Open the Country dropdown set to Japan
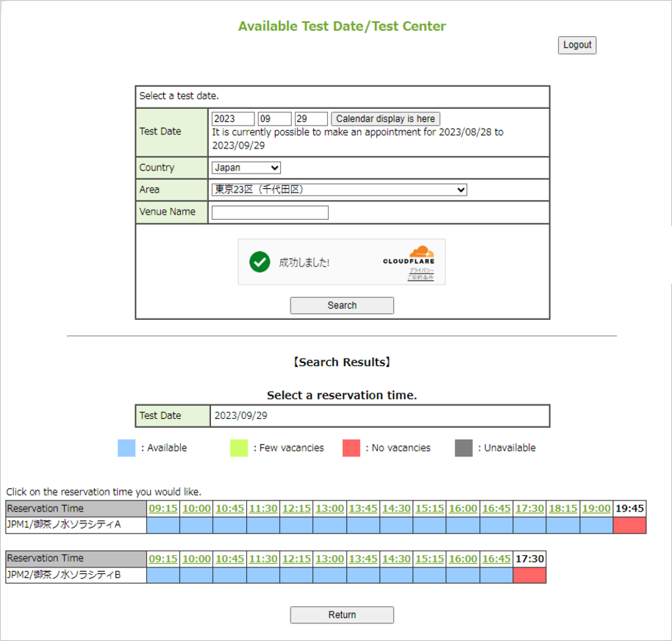This screenshot has height=641, width=672. tap(245, 168)
